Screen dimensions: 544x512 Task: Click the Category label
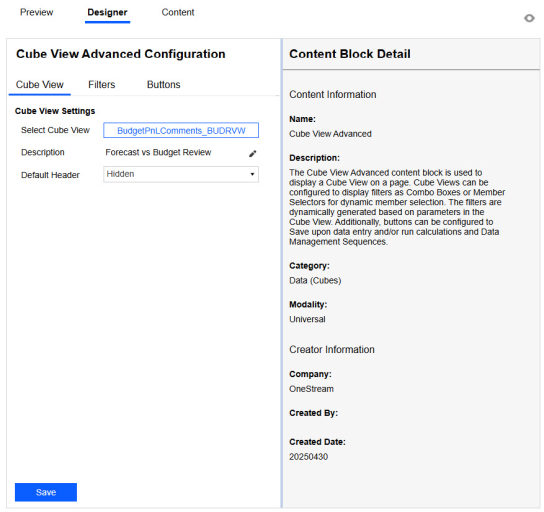(309, 266)
